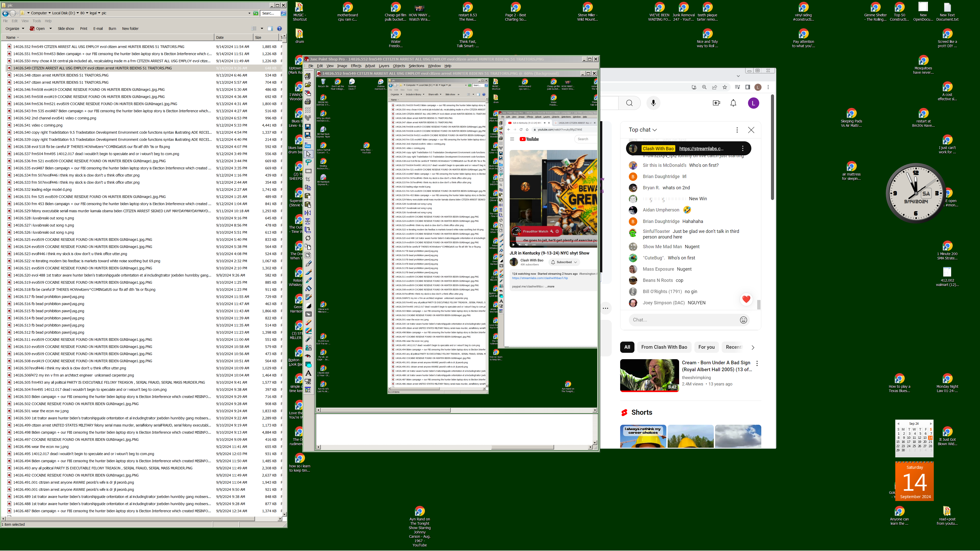
Task: Open the change-view dropdown arrow in Explorer
Action: tap(262, 29)
